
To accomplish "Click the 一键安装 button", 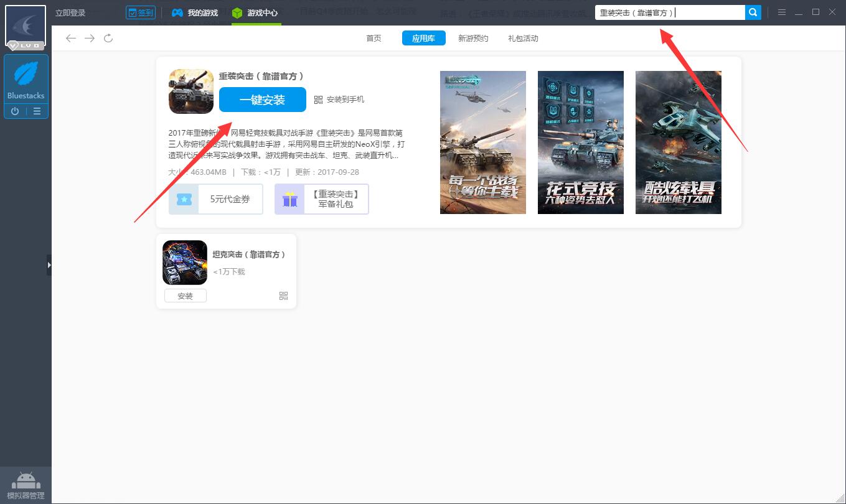I will point(262,100).
